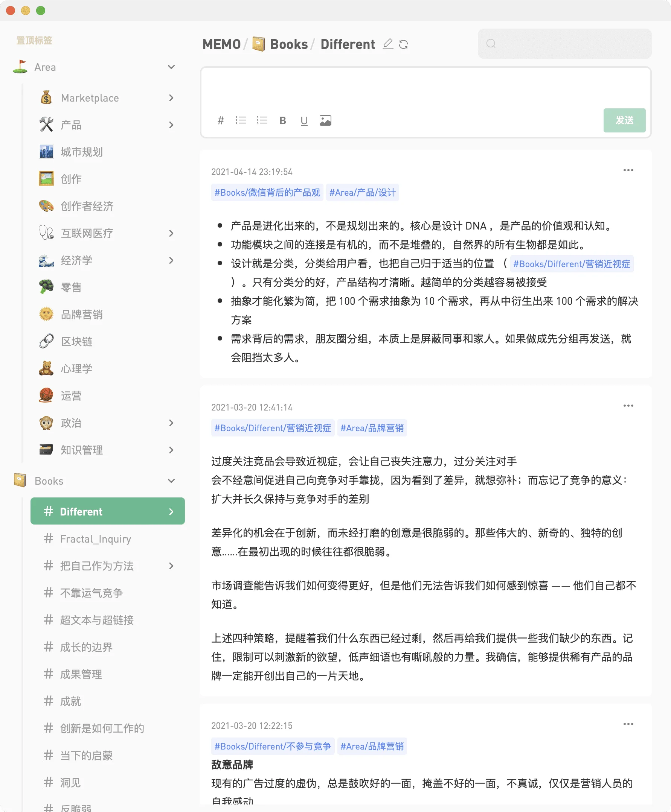The height and width of the screenshot is (812, 671).
Task: Click the search magnifier icon
Action: (491, 44)
